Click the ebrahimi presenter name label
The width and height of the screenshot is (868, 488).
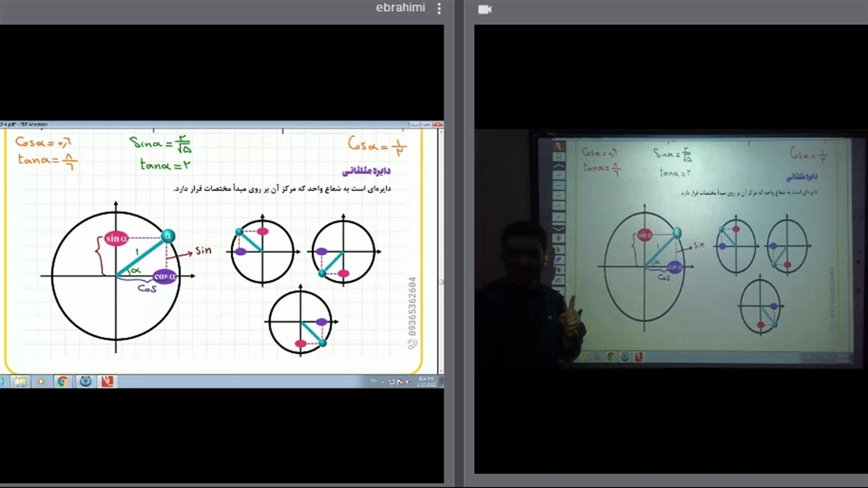(x=400, y=8)
